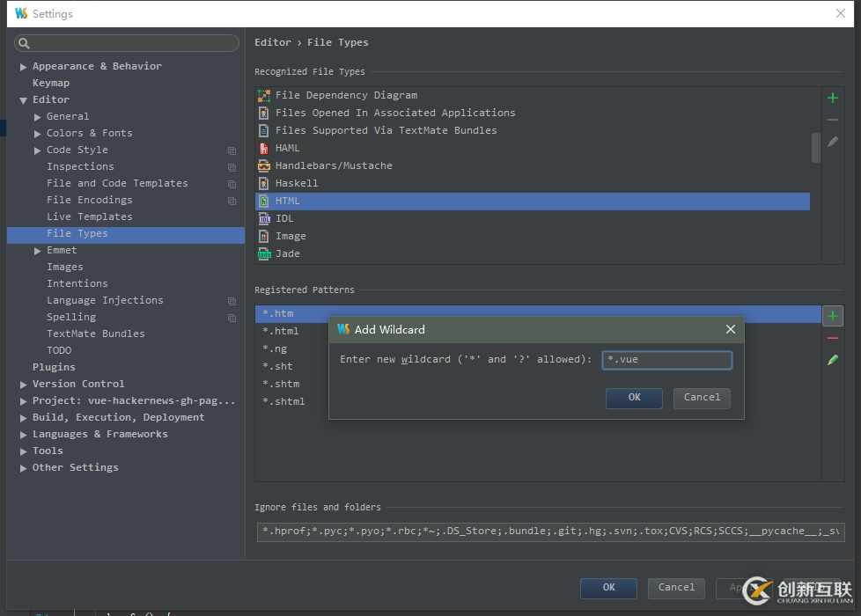Click the copy icon beside Inspections
This screenshot has height=616, width=861.
click(x=232, y=167)
